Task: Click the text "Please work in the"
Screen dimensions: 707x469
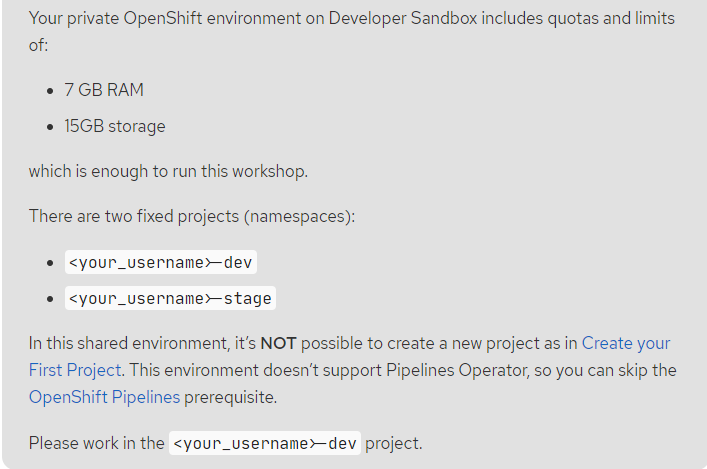Action: (x=96, y=443)
